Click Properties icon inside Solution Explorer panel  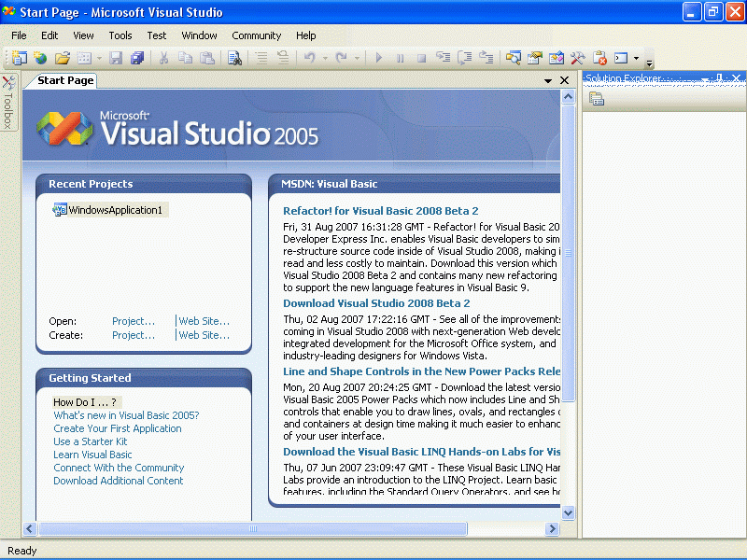[x=597, y=99]
